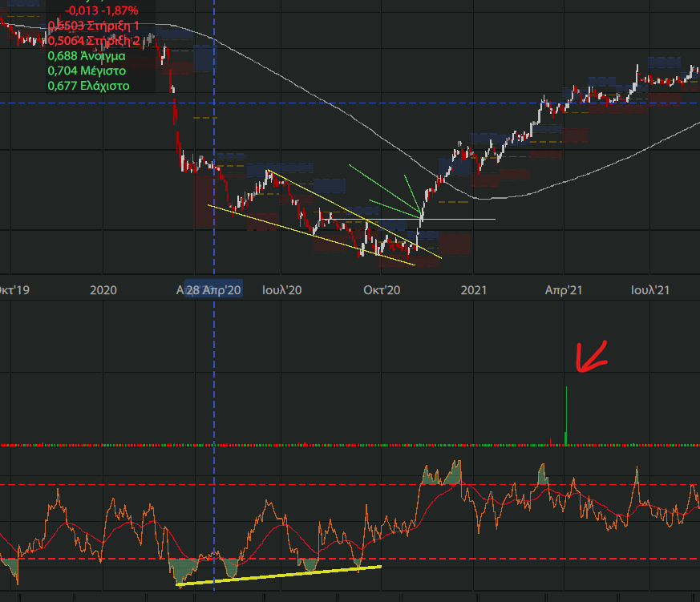Click the '0,5503 Στήριξη 1' legend entry
The width and height of the screenshot is (700, 602).
click(x=94, y=26)
